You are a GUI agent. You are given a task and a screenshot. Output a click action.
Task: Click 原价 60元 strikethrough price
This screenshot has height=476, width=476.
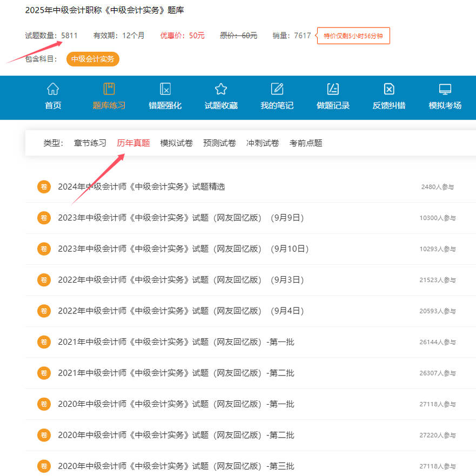click(x=239, y=36)
